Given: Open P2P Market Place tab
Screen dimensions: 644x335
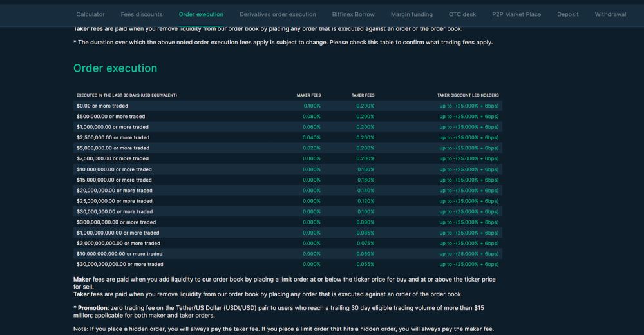Looking at the screenshot, I should coord(516,14).
